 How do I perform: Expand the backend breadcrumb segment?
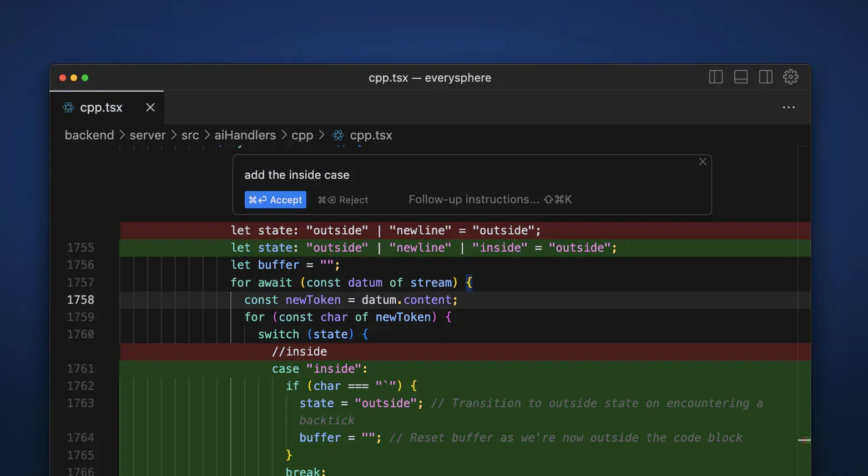(89, 136)
